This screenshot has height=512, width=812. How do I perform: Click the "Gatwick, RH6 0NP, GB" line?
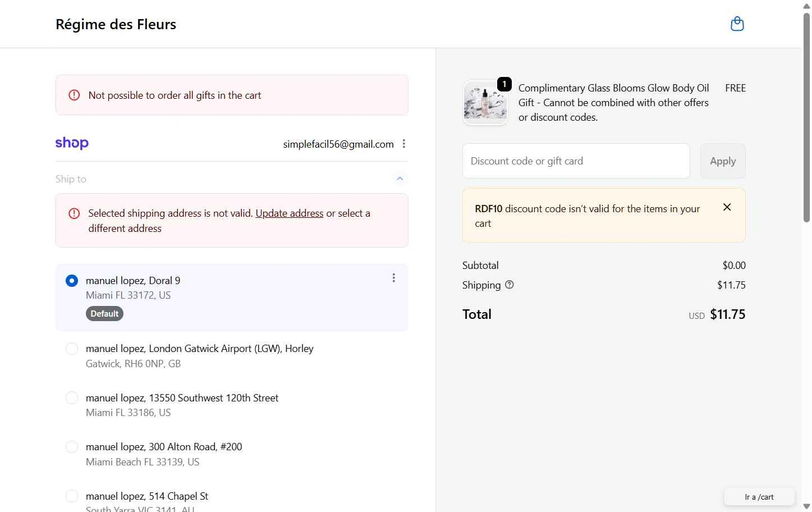(133, 364)
